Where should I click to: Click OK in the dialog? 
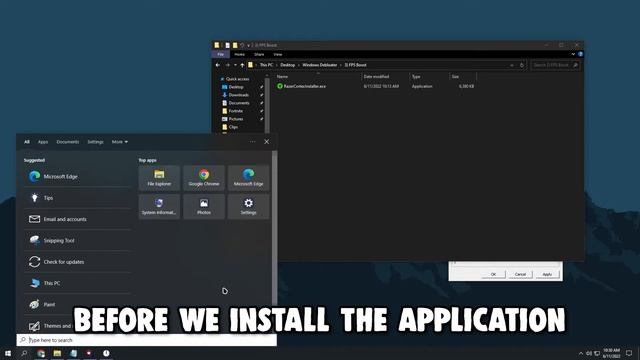click(493, 274)
